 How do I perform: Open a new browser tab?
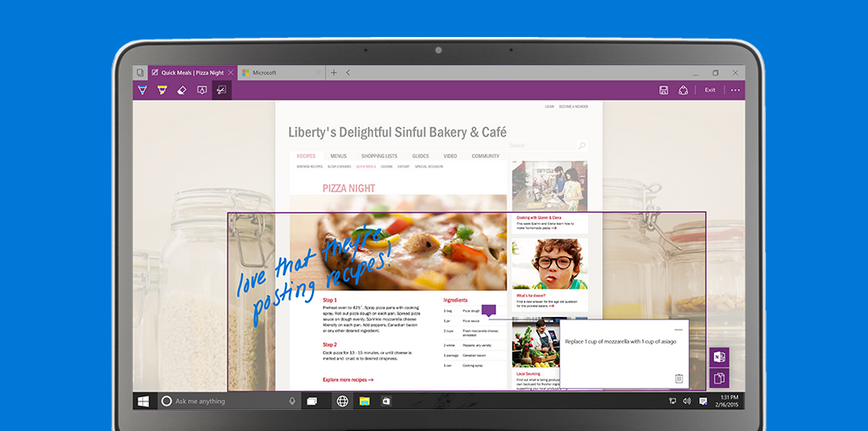click(334, 73)
